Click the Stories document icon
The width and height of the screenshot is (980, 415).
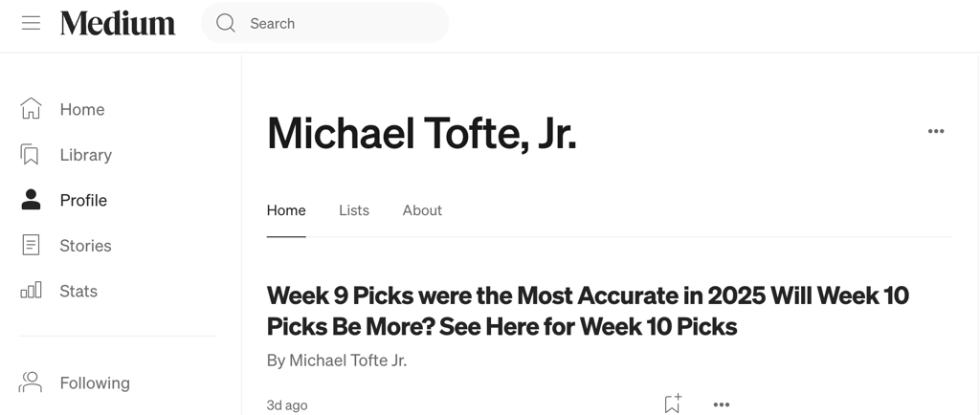pyautogui.click(x=31, y=245)
